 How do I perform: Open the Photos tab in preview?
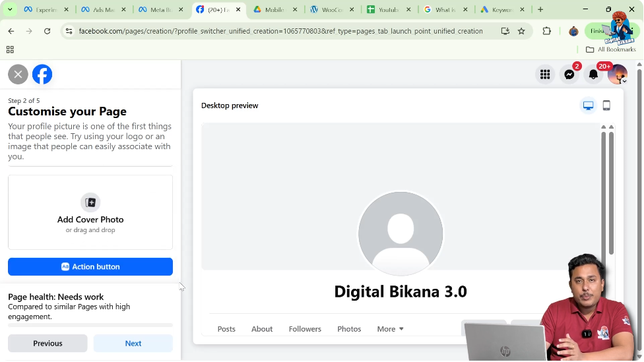[x=349, y=329]
